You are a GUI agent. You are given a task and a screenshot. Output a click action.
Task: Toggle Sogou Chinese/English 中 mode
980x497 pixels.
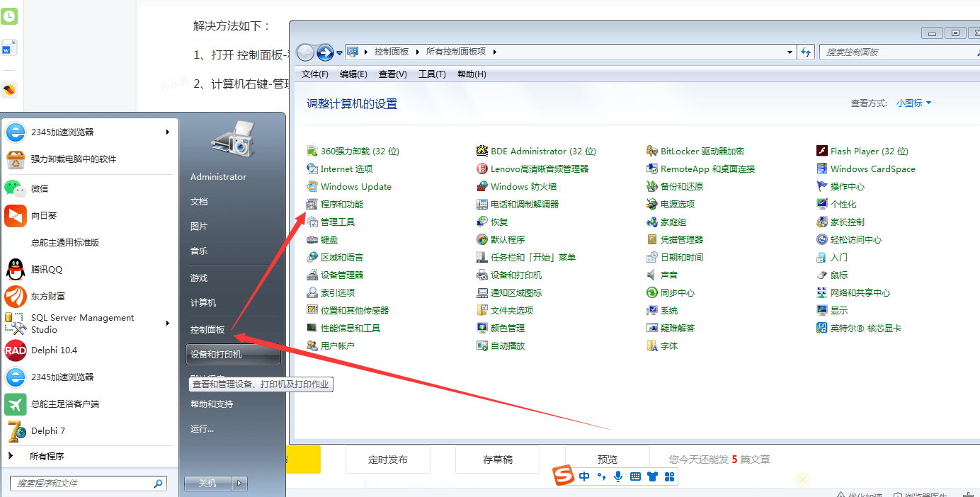[584, 476]
